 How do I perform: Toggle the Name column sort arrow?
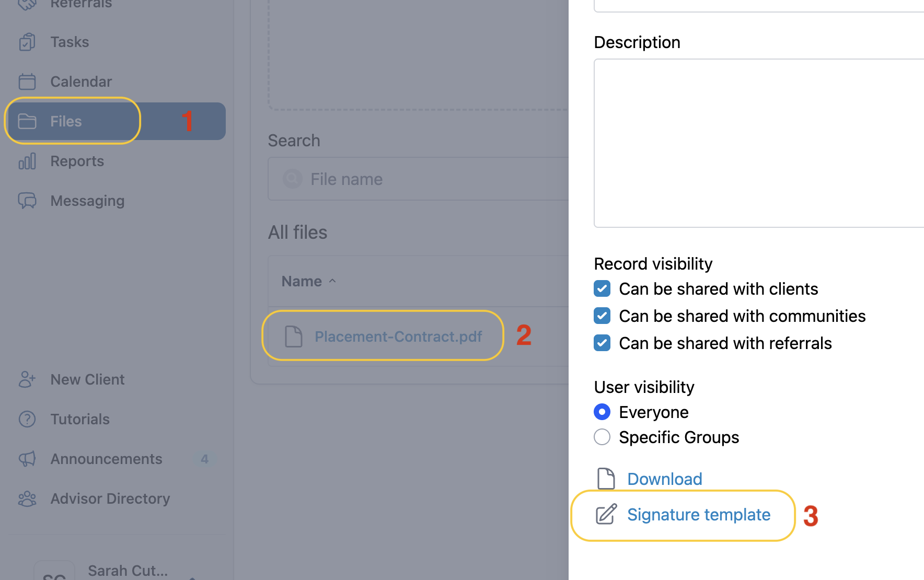click(x=332, y=281)
